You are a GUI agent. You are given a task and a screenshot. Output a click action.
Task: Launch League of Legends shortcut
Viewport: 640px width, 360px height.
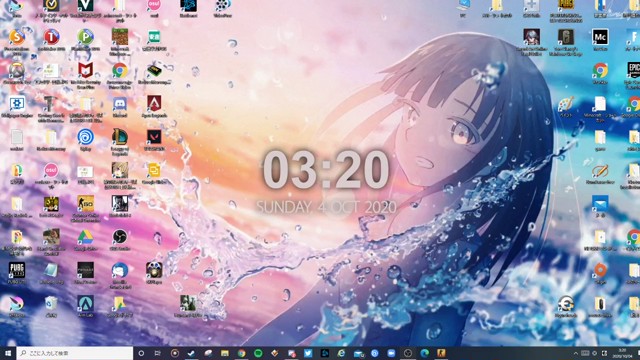click(120, 137)
